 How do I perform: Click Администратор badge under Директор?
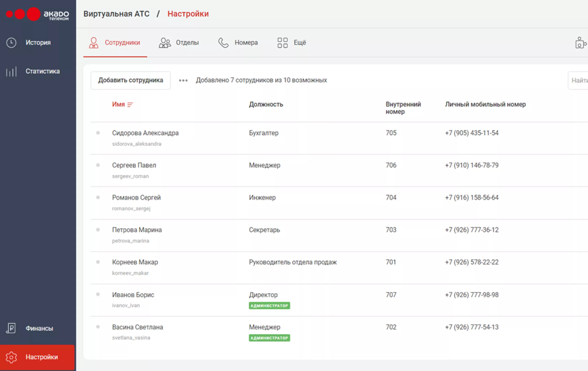coord(269,305)
